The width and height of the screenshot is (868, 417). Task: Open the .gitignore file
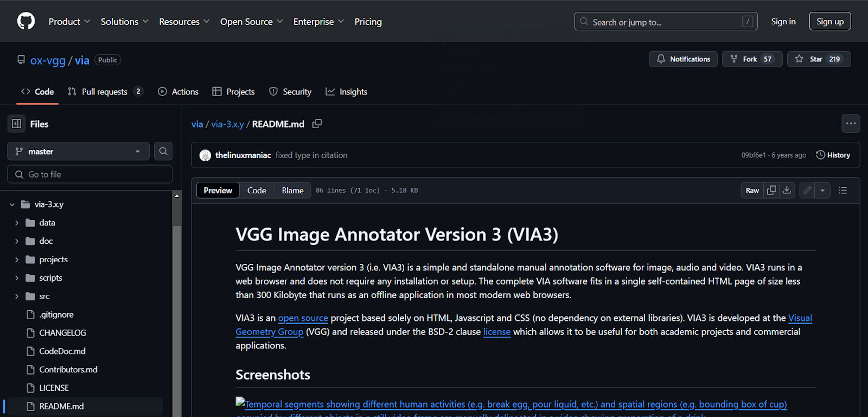tap(56, 314)
